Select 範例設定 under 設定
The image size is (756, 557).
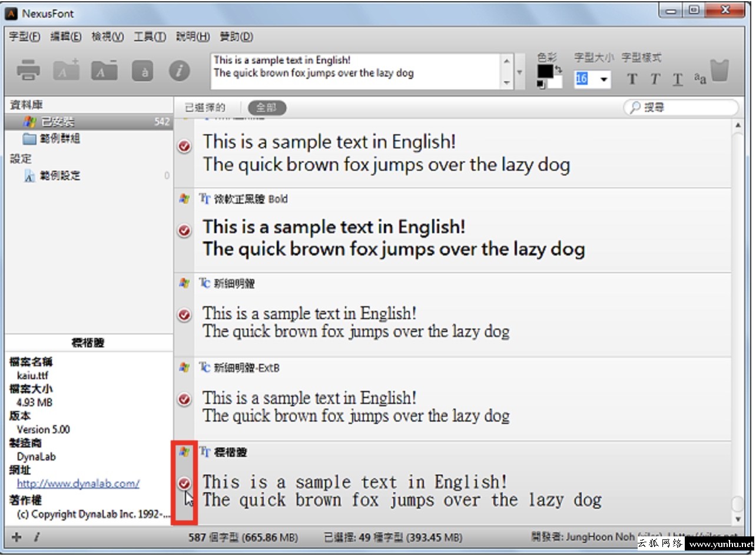pyautogui.click(x=60, y=175)
